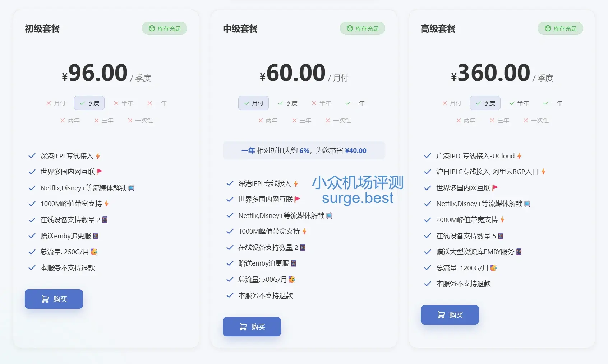Screen dimensions: 608x364
Task: Select 半年 billing for 初级套餐
Action: 124,103
